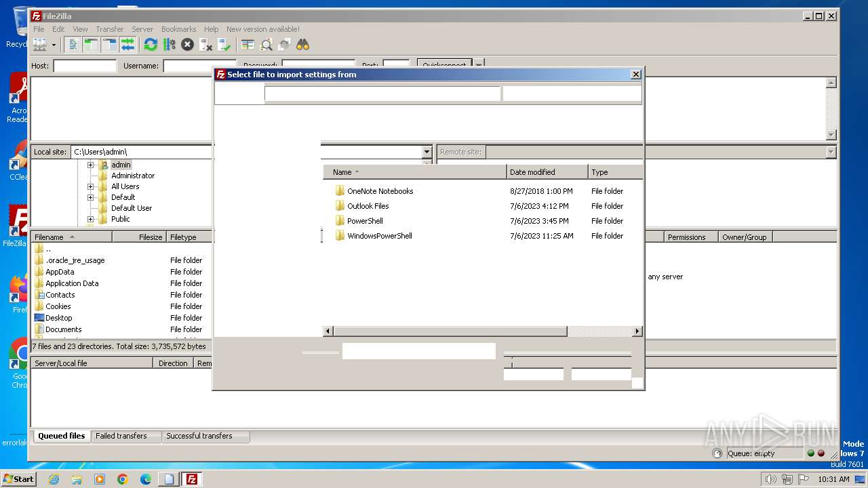Select the Contacts folder

(x=60, y=295)
